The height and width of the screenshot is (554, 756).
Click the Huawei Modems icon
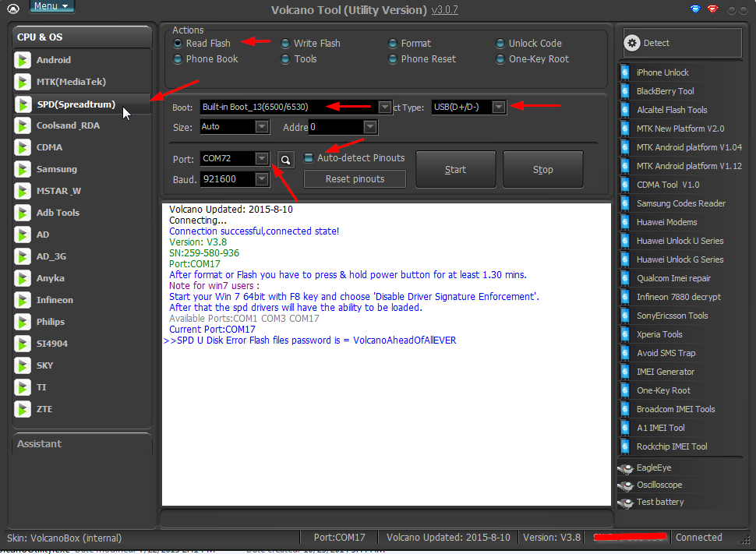(625, 222)
